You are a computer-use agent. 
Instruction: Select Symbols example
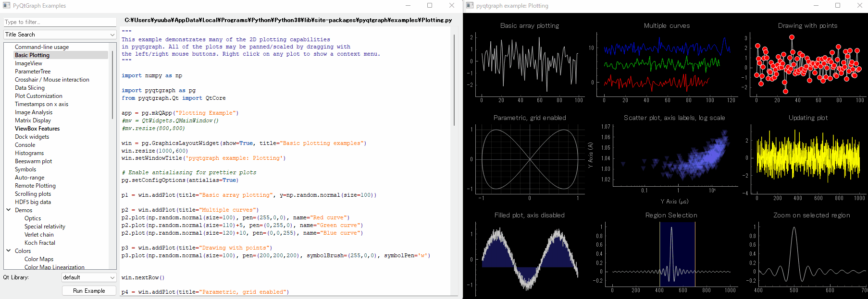pos(25,169)
